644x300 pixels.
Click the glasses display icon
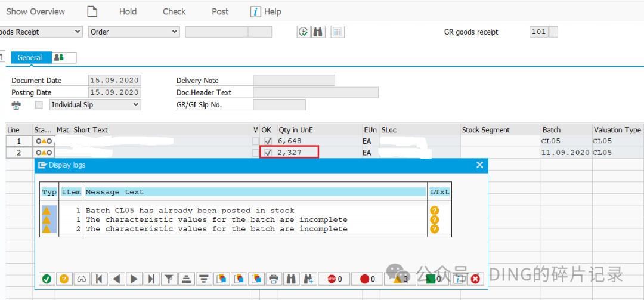click(x=81, y=279)
